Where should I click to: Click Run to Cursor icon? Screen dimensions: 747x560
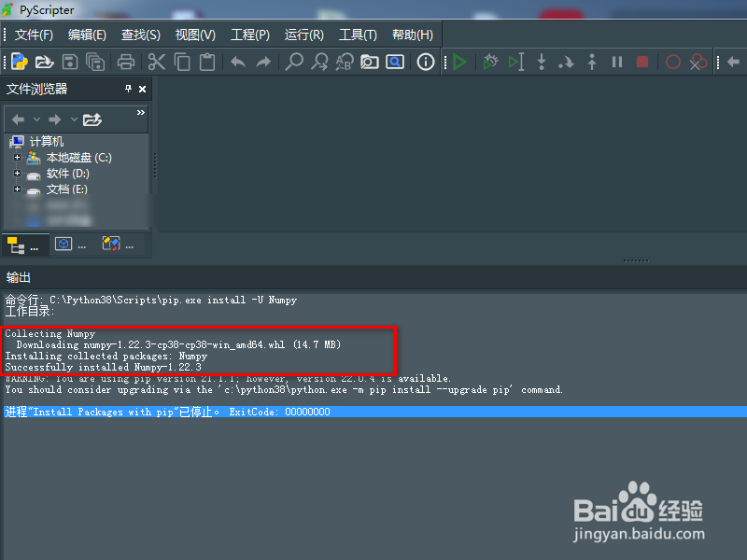516,62
